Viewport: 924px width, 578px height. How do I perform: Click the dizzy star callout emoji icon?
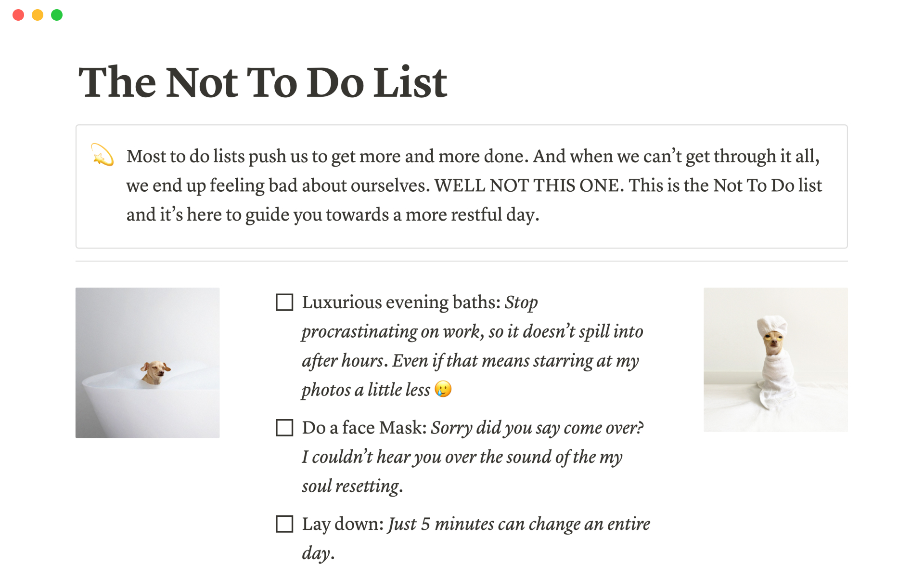[103, 155]
